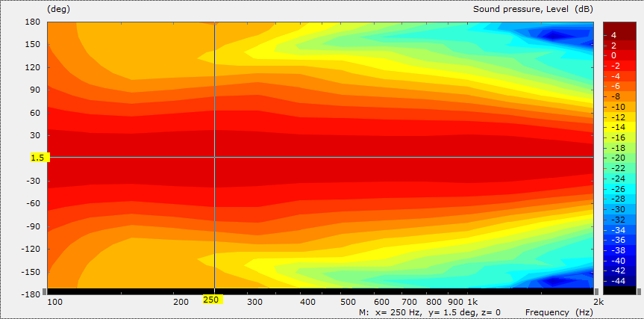
Task: Pick the -36 dB blue color band
Action: click(619, 240)
